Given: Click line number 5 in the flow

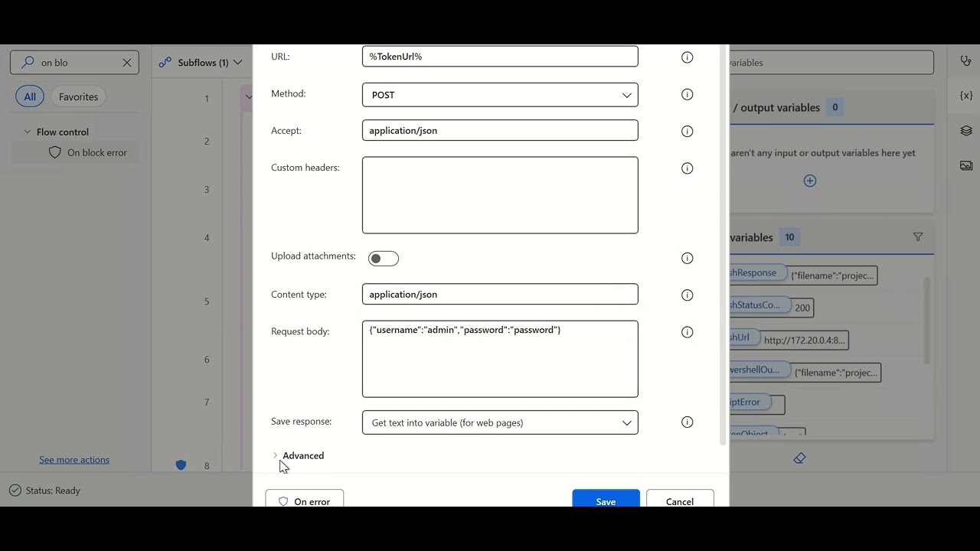Looking at the screenshot, I should (x=207, y=302).
